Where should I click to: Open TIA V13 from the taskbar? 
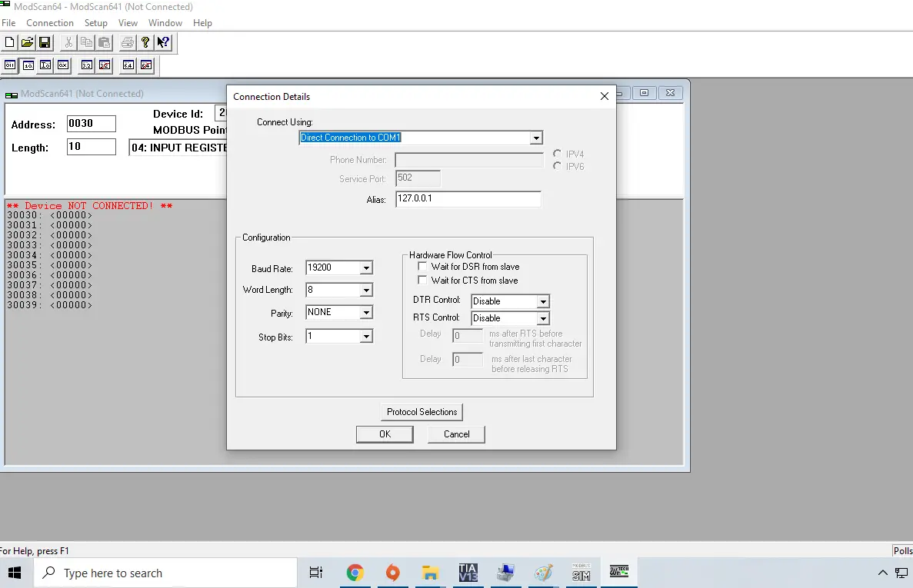coord(468,573)
